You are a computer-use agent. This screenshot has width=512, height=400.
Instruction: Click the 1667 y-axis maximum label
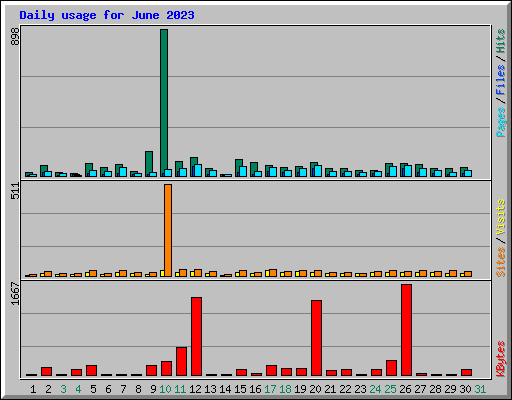(x=15, y=293)
